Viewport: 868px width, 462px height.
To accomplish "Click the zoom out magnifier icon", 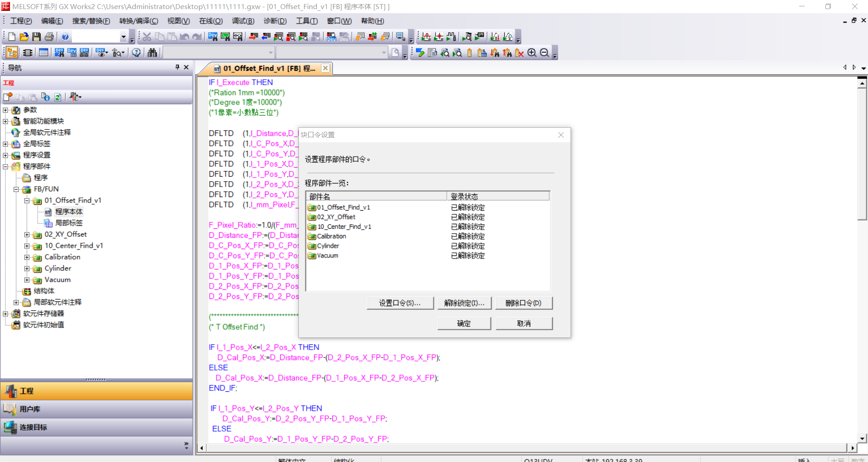I will tap(545, 53).
